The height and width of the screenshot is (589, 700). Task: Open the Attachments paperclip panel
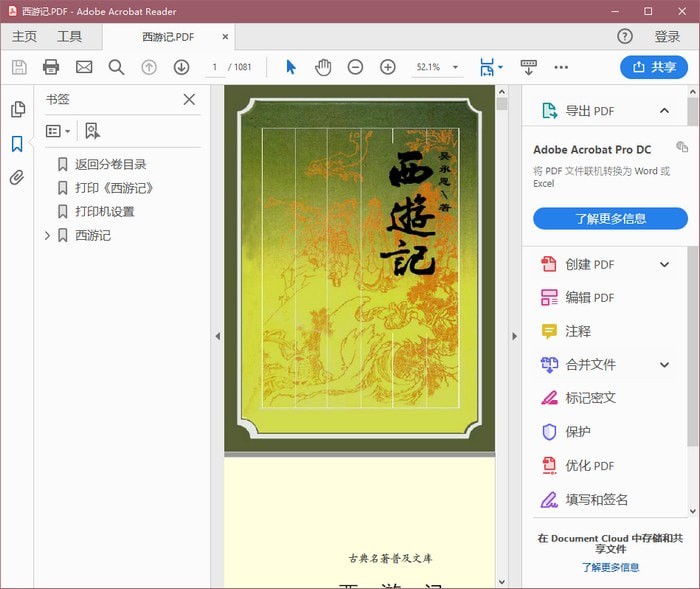coord(17,178)
